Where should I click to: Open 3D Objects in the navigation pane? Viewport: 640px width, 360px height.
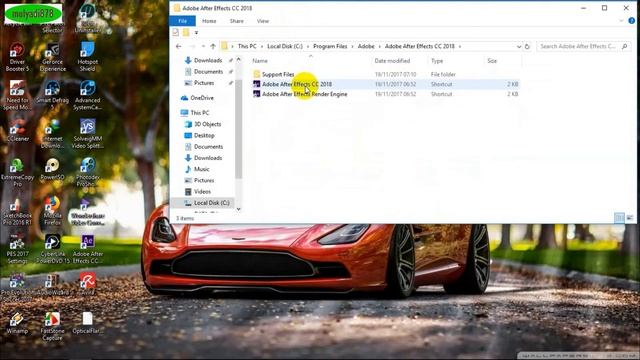coord(207,124)
